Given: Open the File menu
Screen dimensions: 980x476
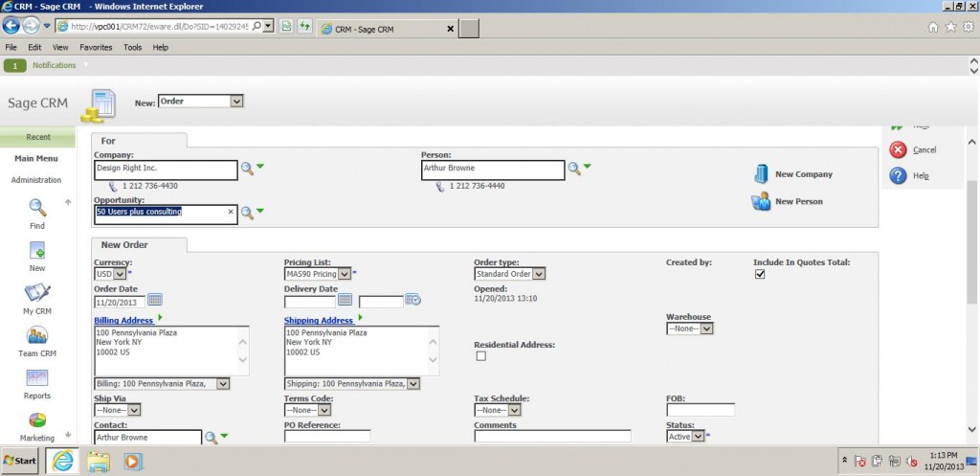Looking at the screenshot, I should click(x=11, y=48).
